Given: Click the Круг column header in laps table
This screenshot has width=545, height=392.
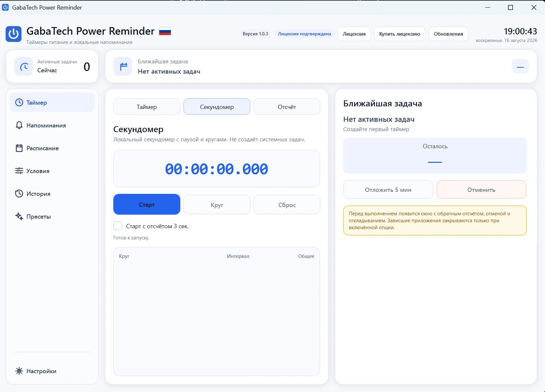Looking at the screenshot, I should pyautogui.click(x=124, y=256).
